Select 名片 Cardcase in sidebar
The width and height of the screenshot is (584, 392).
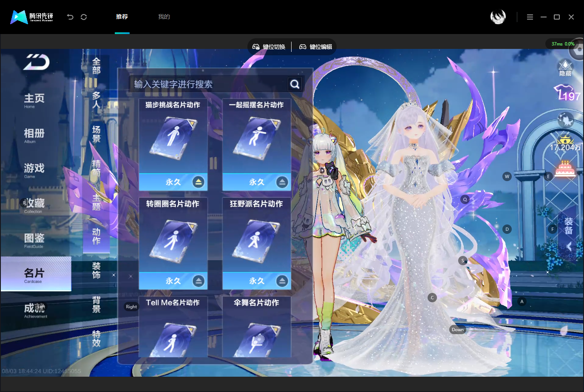36,274
